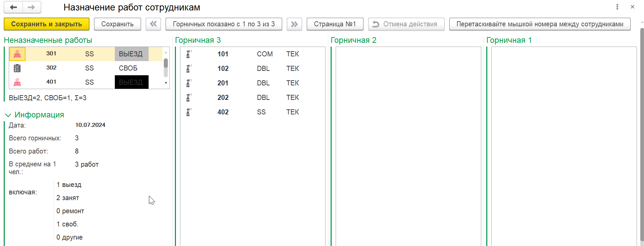Click the main window vertical scrollbar
Image resolution: width=644 pixels, height=246 pixels.
pyautogui.click(x=642, y=134)
